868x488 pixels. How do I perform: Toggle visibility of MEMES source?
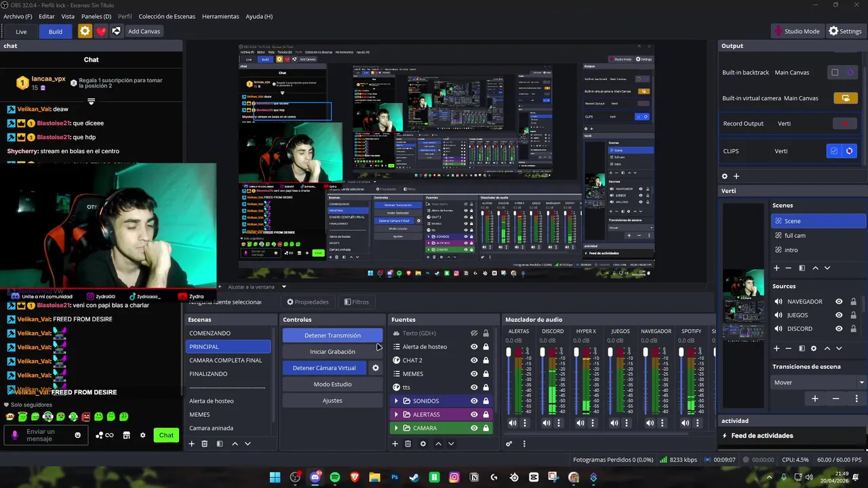pyautogui.click(x=474, y=374)
